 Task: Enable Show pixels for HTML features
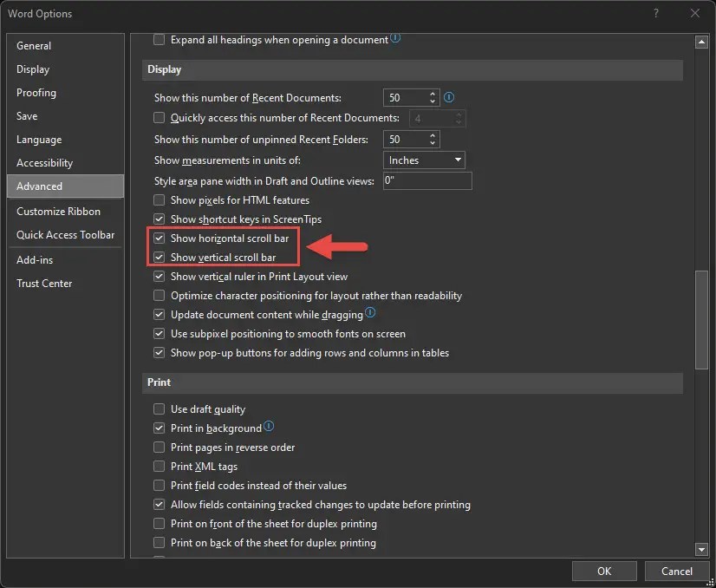coord(159,199)
